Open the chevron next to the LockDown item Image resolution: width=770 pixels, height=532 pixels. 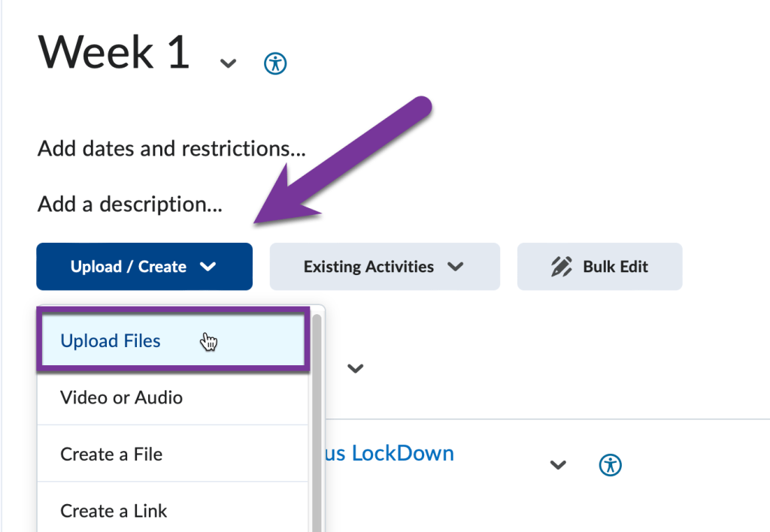(x=558, y=465)
